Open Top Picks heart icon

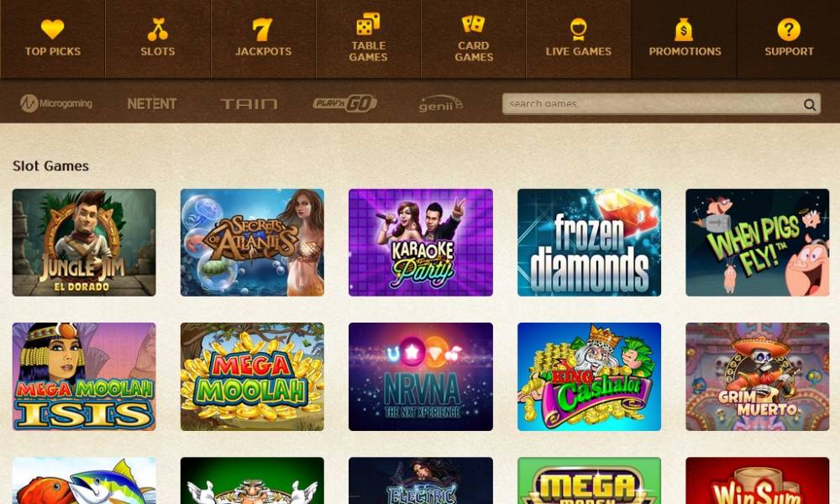(x=52, y=29)
